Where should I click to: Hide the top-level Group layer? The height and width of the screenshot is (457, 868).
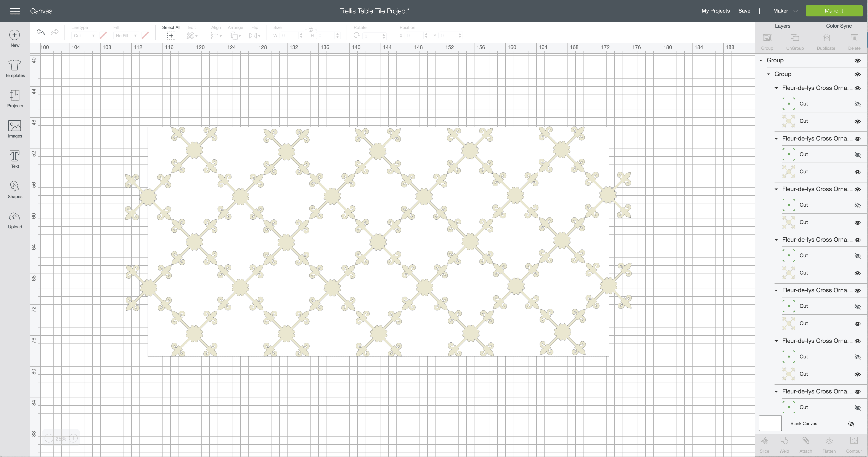(x=858, y=61)
